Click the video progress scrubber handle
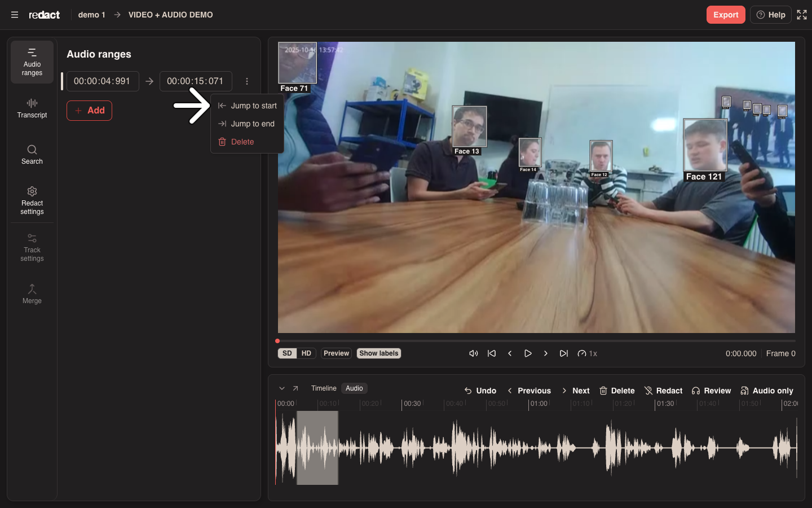Screen dimensions: 812x508 tap(277, 341)
